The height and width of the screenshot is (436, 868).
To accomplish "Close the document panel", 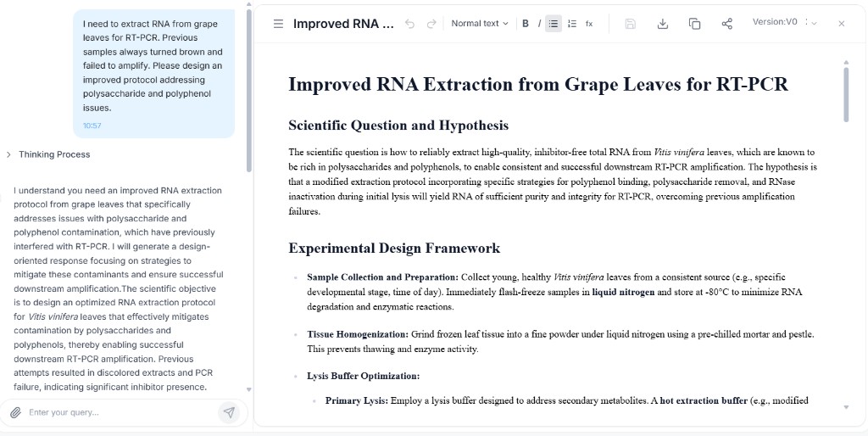I will pos(842,23).
